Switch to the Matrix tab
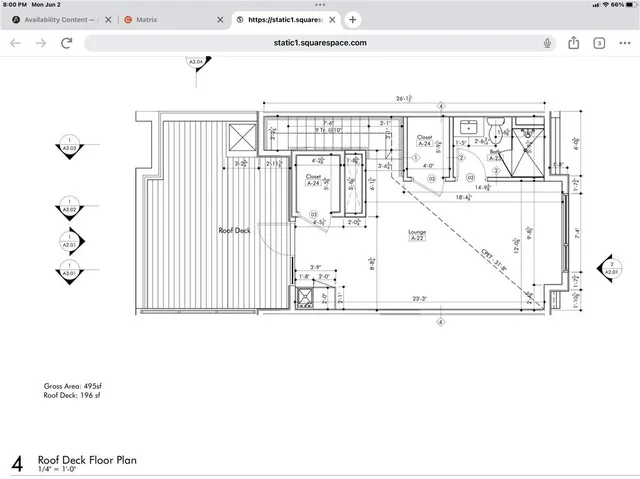640x479 pixels. [147, 20]
